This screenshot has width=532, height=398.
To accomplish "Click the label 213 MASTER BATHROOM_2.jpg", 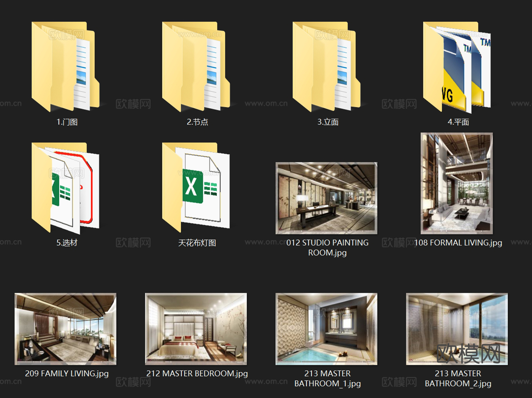I will [x=458, y=378].
